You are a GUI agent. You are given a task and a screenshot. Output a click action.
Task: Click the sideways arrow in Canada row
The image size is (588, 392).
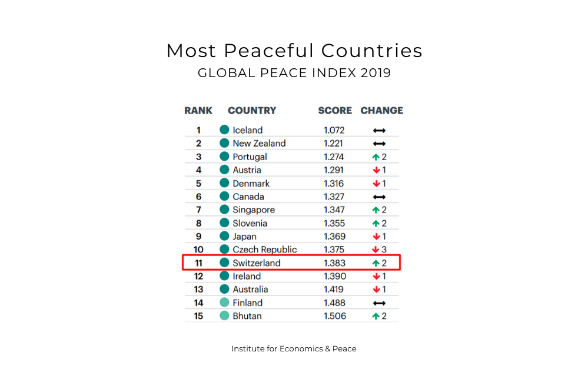(x=379, y=197)
